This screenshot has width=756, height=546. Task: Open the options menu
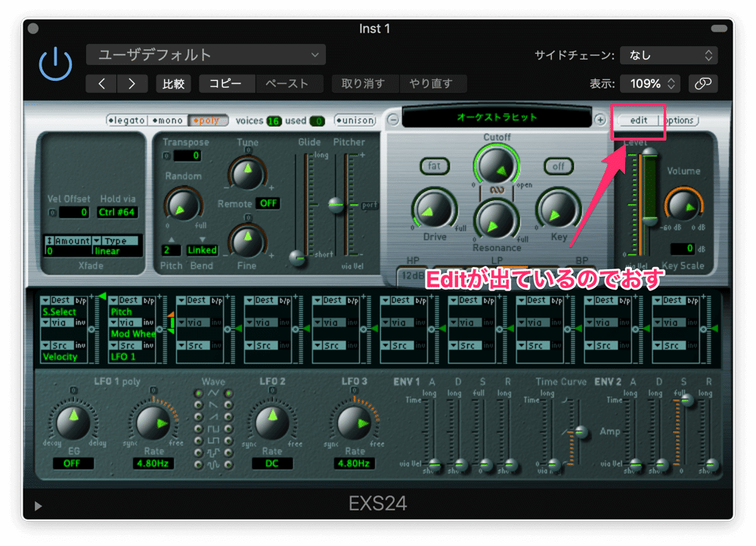[680, 120]
